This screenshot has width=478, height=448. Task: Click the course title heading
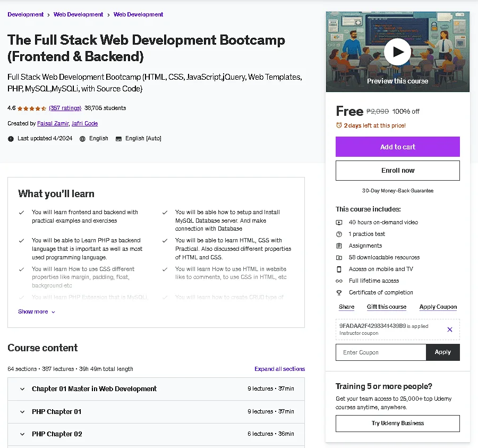pos(147,48)
